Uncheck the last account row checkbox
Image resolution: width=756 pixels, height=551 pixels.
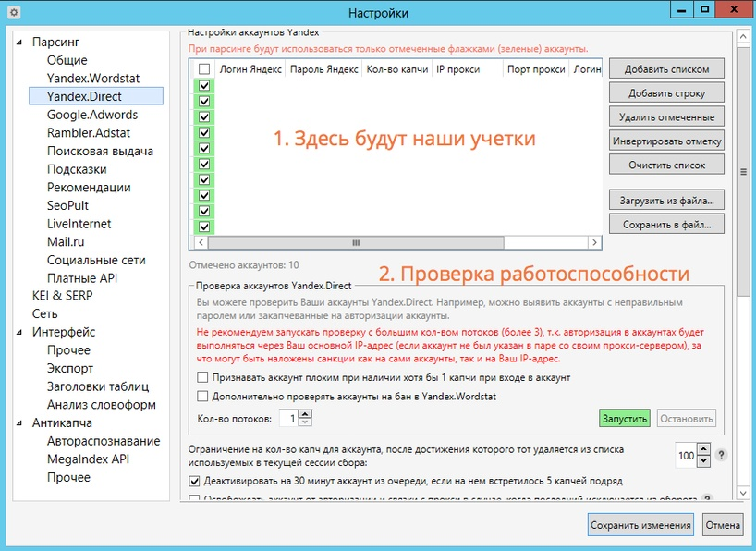(204, 227)
